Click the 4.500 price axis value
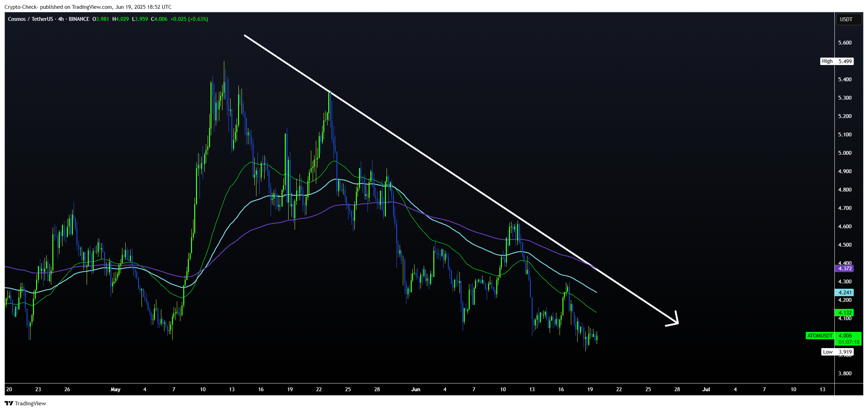 [x=845, y=245]
